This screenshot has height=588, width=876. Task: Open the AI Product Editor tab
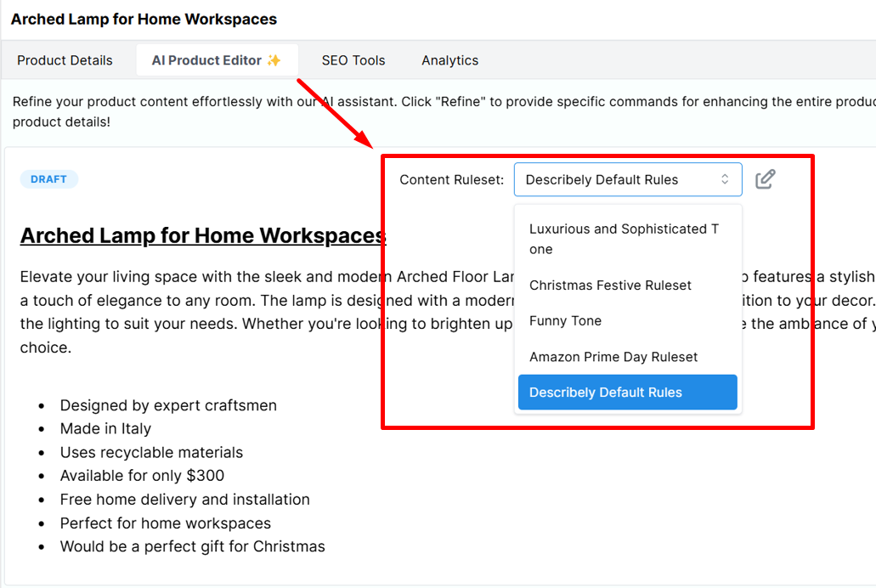pyautogui.click(x=217, y=60)
